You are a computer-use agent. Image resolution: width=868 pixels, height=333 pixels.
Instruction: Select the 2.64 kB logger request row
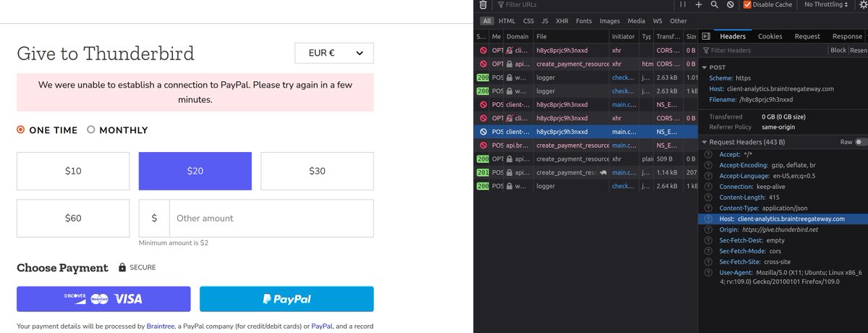click(x=587, y=186)
